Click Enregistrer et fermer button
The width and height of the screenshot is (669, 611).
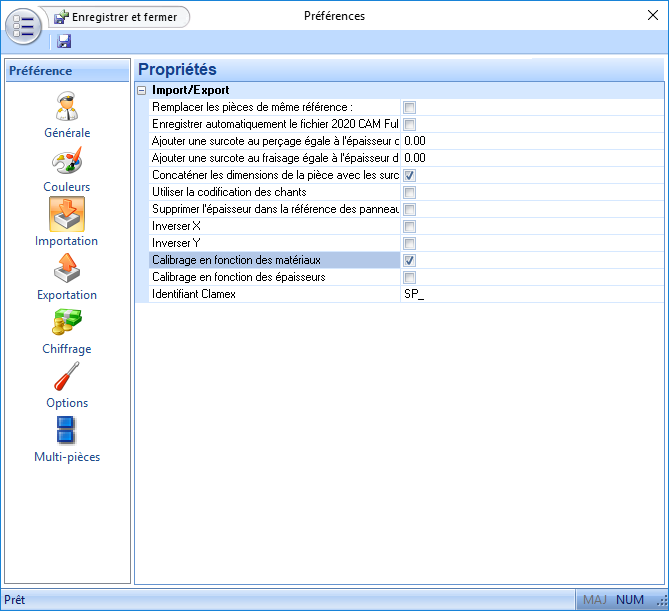(x=118, y=17)
